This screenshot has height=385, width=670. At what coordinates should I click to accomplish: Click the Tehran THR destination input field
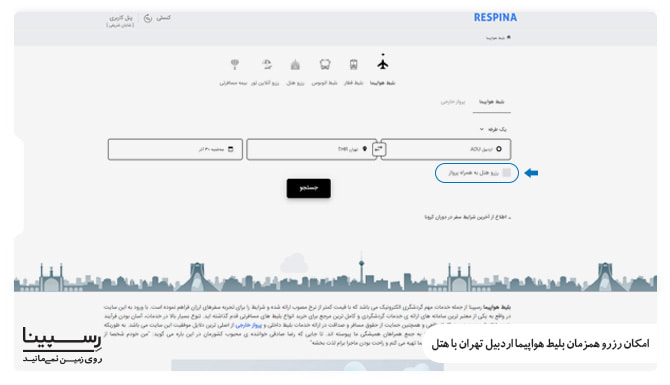[311, 149]
